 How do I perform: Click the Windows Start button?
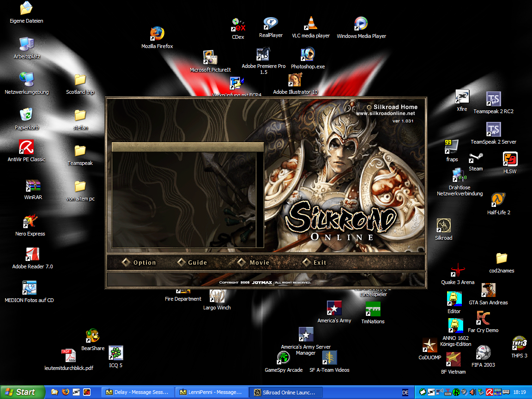pos(22,392)
